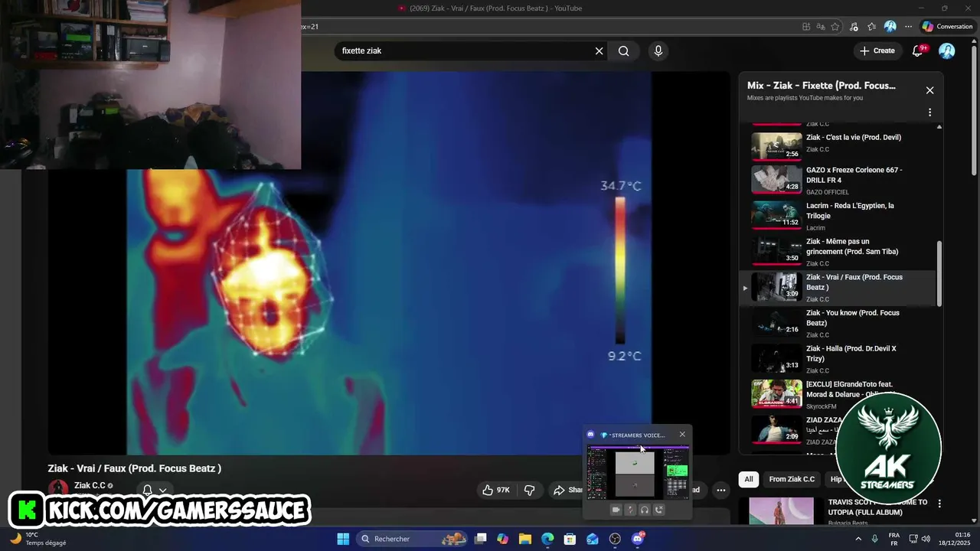This screenshot has width=980, height=551.
Task: Close the Mix playlist panel
Action: click(x=929, y=90)
